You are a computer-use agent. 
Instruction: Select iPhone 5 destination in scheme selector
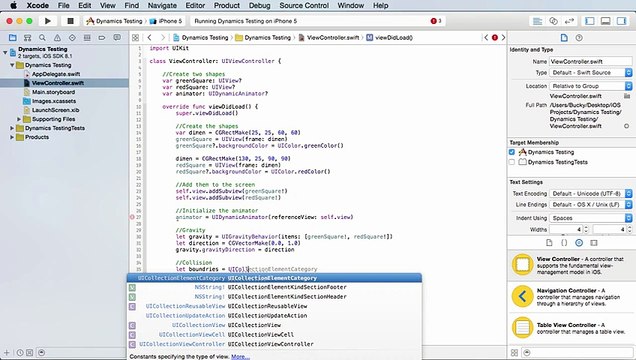pyautogui.click(x=166, y=21)
